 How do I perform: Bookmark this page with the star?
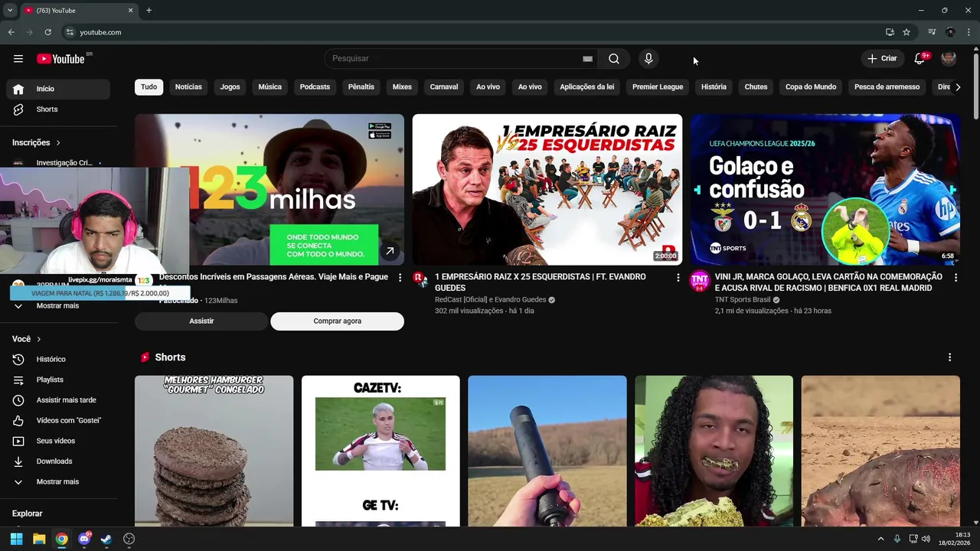tap(906, 32)
